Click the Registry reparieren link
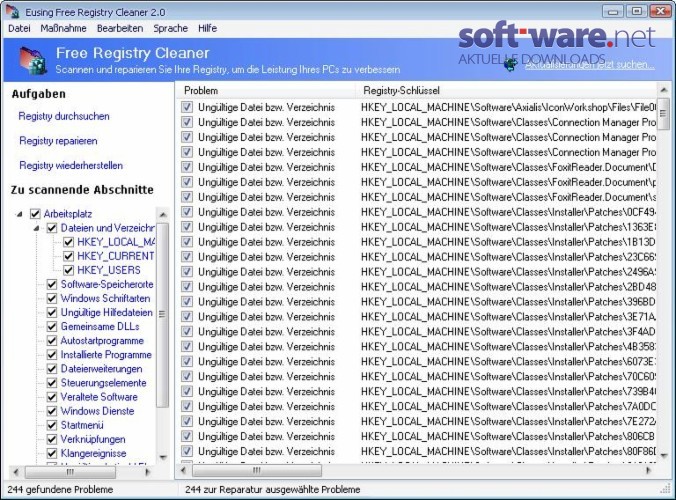 point(58,141)
